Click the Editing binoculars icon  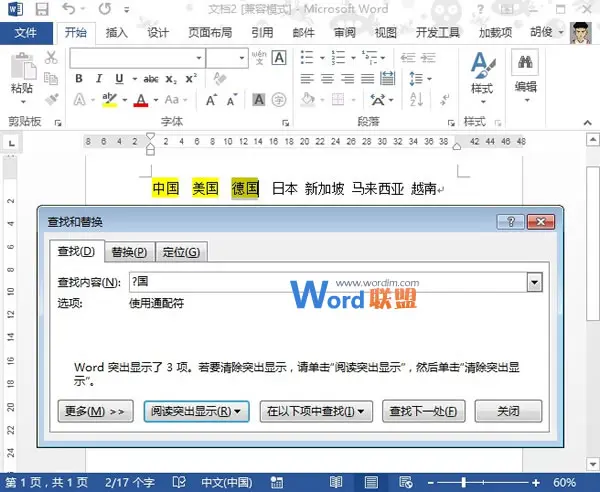(525, 71)
